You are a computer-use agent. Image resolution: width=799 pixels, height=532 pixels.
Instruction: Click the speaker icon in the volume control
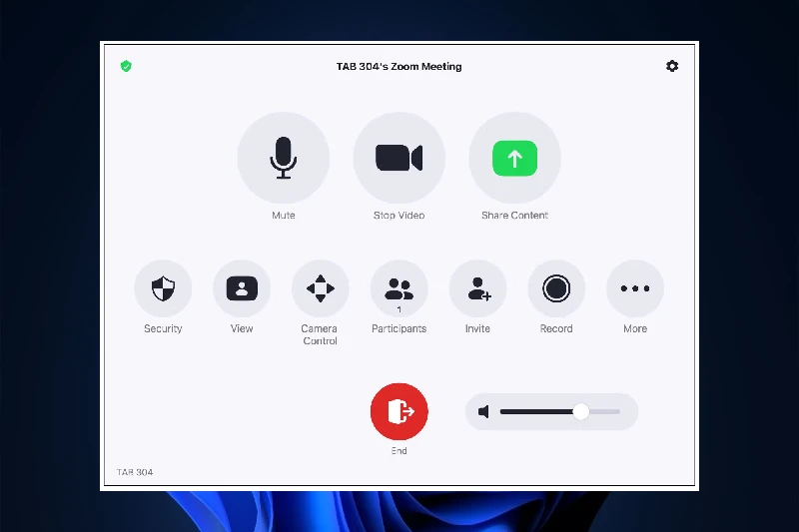click(483, 411)
